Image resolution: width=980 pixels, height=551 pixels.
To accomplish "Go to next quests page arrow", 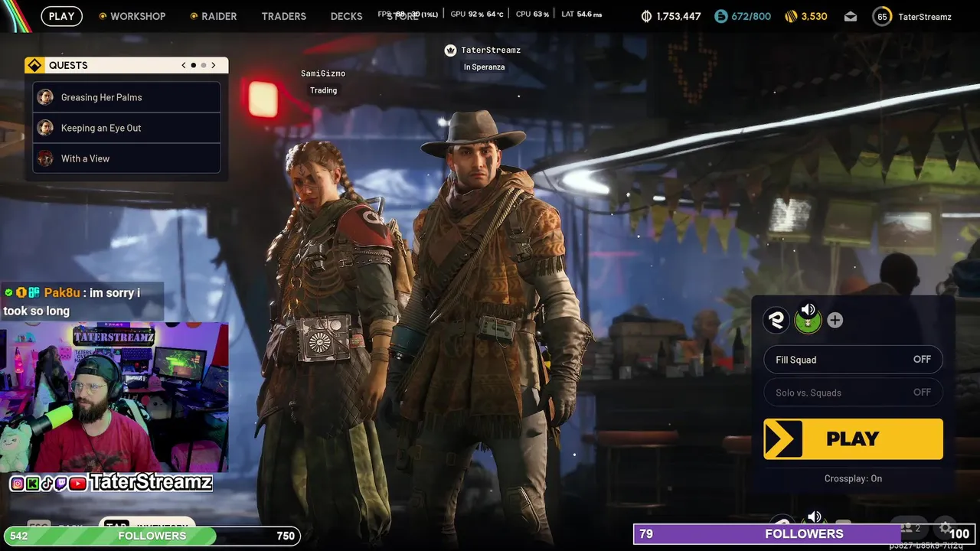I will [x=214, y=65].
